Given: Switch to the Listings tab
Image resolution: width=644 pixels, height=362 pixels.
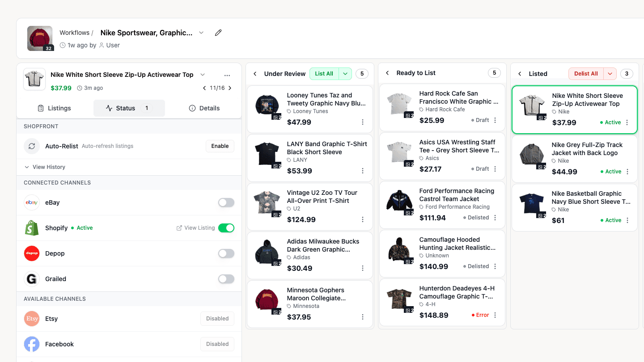Looking at the screenshot, I should 55,108.
